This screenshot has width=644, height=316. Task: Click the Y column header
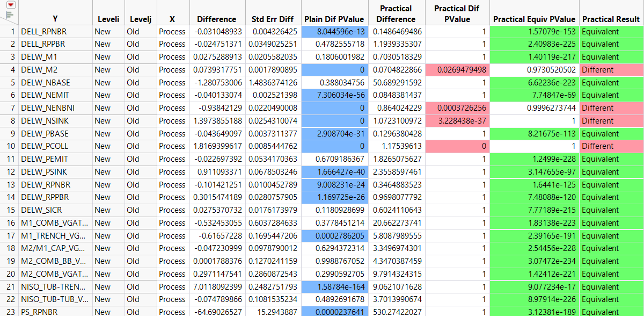[55, 19]
